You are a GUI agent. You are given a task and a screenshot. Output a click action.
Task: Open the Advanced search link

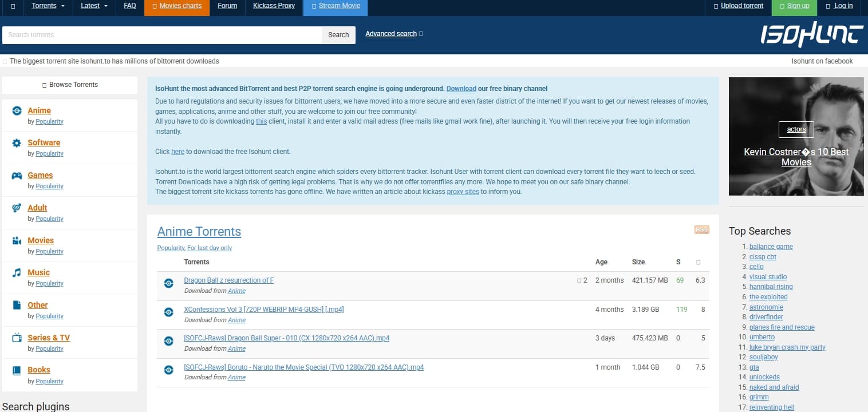(391, 34)
